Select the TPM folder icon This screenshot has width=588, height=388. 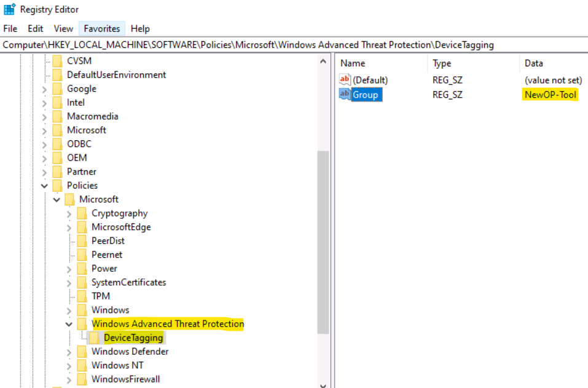[82, 296]
